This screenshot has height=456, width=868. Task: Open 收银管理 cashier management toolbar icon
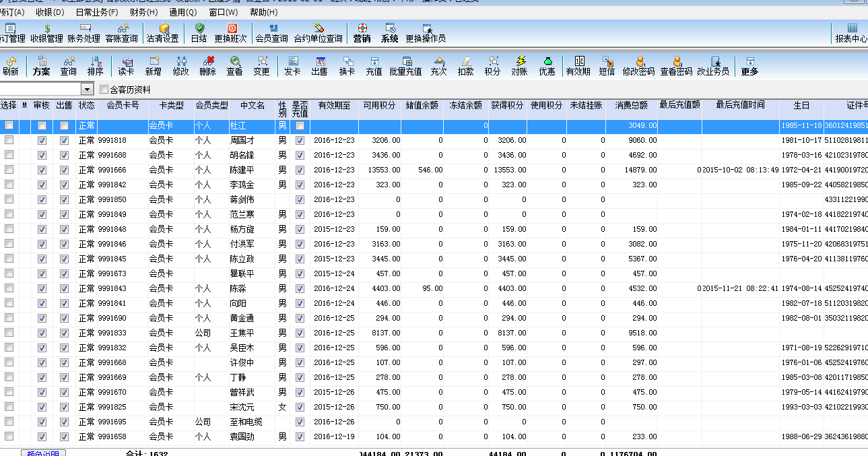(46, 33)
